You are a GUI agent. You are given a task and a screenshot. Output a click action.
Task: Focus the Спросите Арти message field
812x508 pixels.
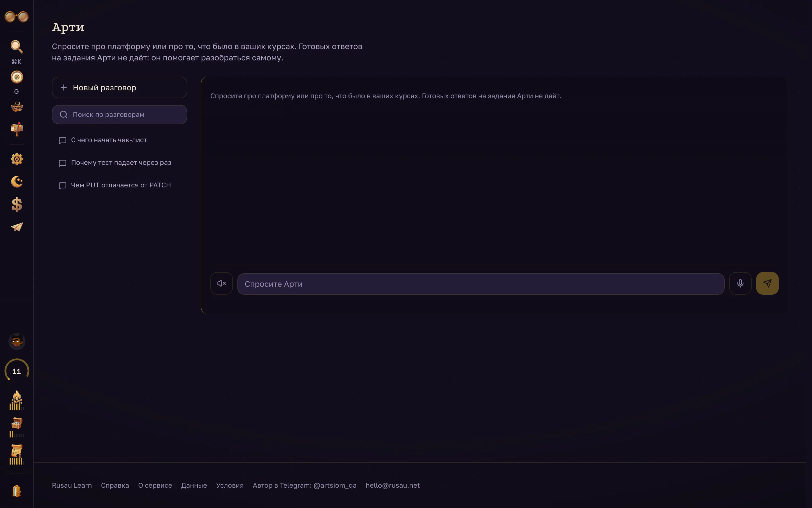pos(480,284)
